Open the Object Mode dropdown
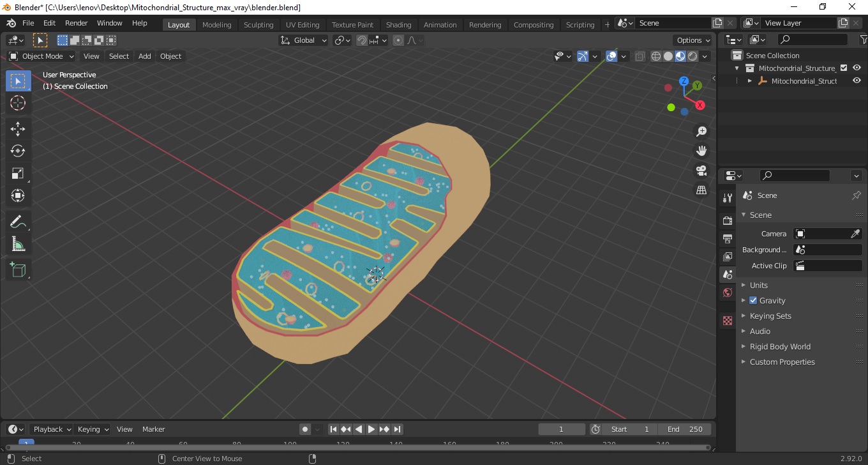This screenshot has width=868, height=465. [x=41, y=56]
